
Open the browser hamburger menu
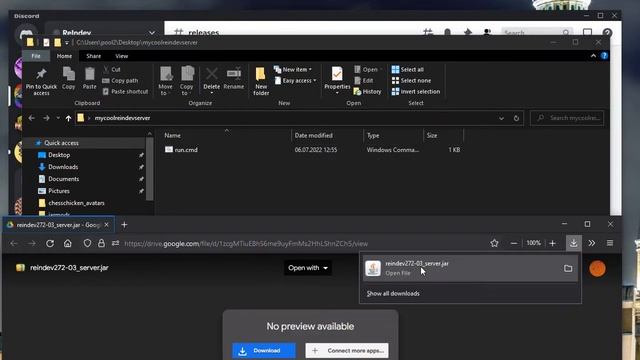click(x=610, y=243)
